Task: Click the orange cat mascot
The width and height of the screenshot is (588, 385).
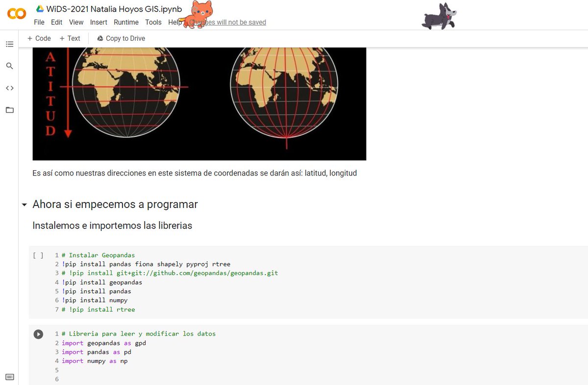Action: (196, 14)
